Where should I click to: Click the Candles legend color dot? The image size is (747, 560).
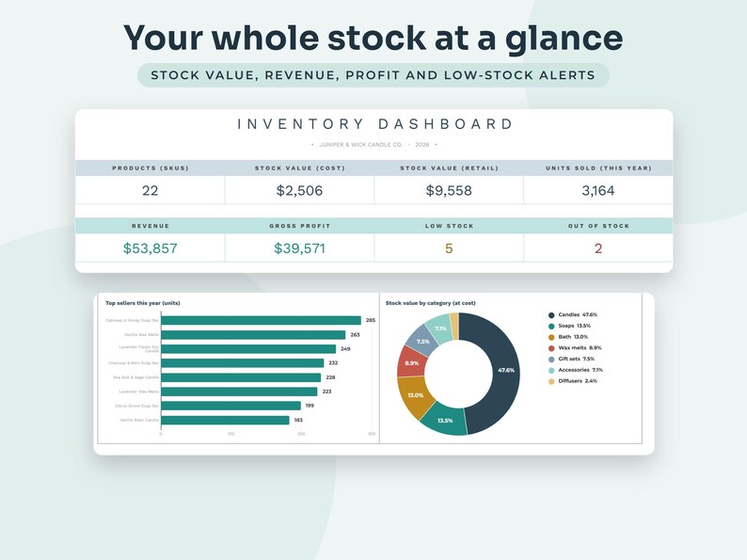(551, 315)
